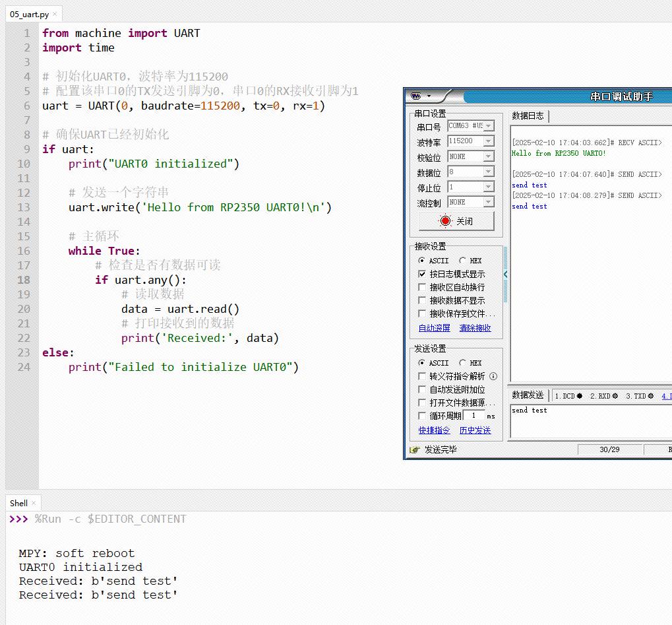Click the 'while True:' code line
672x625 pixels.
pyautogui.click(x=104, y=251)
